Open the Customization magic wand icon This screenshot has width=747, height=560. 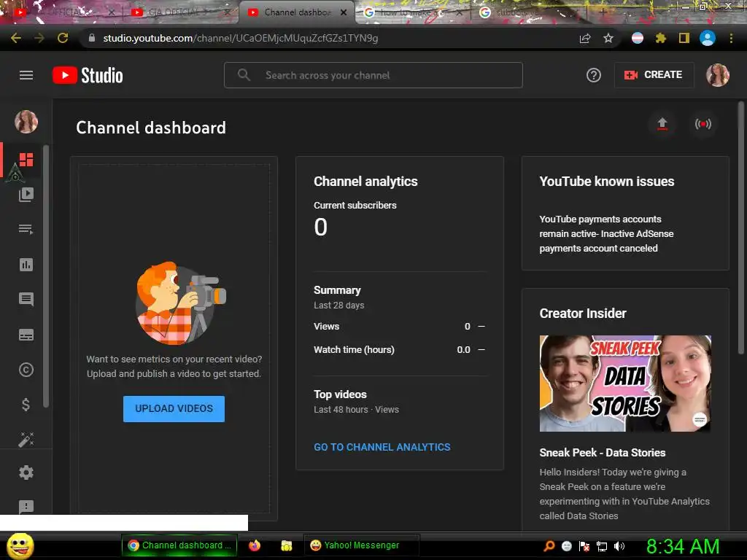point(26,440)
